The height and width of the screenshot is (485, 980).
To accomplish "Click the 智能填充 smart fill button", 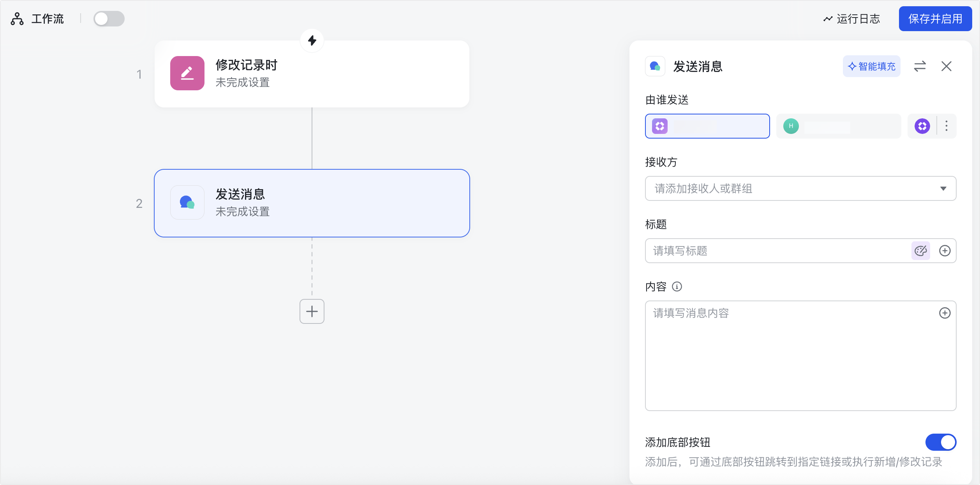I will point(872,67).
